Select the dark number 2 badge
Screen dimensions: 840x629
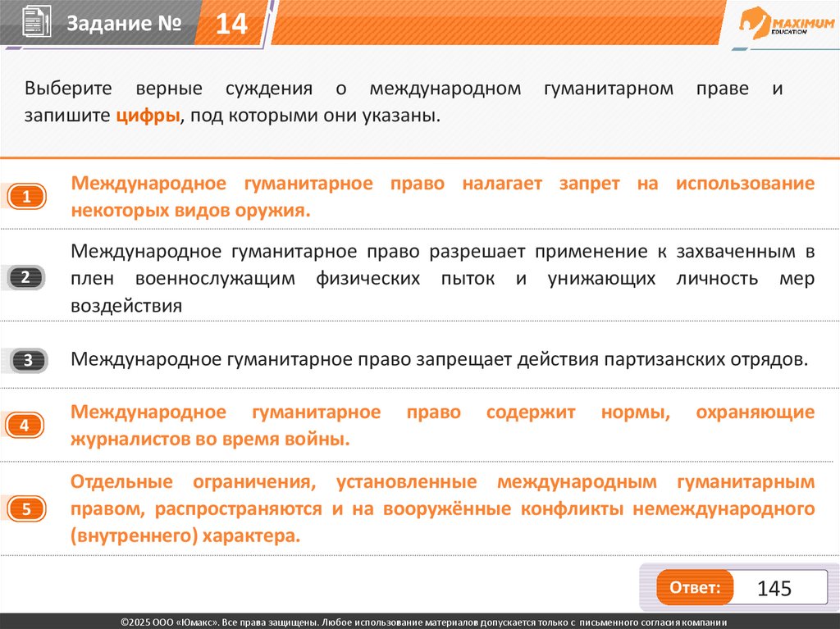(x=25, y=277)
